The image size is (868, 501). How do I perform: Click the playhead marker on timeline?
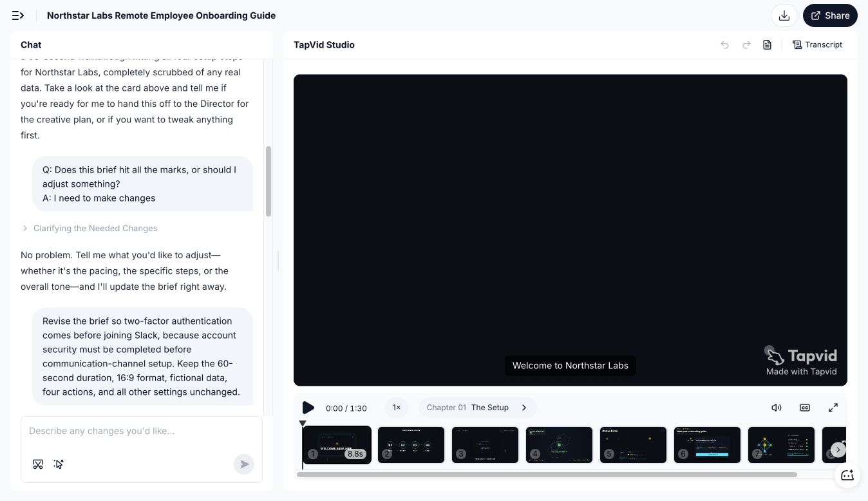(303, 423)
